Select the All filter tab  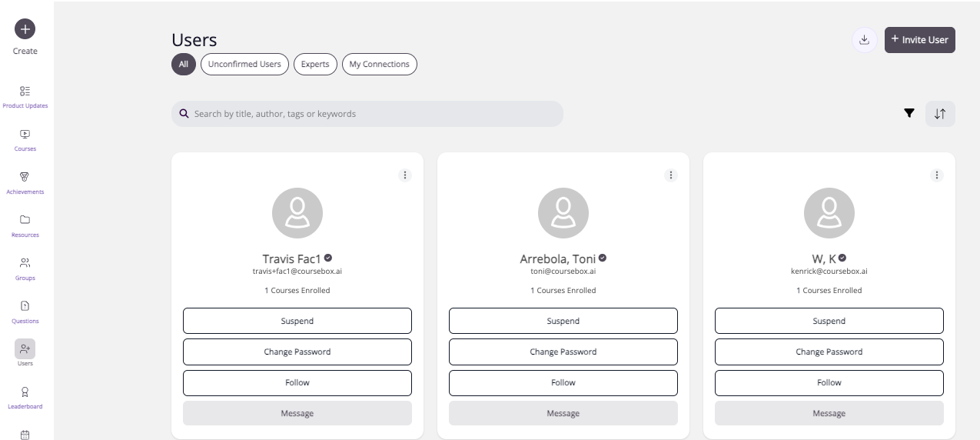click(x=184, y=65)
